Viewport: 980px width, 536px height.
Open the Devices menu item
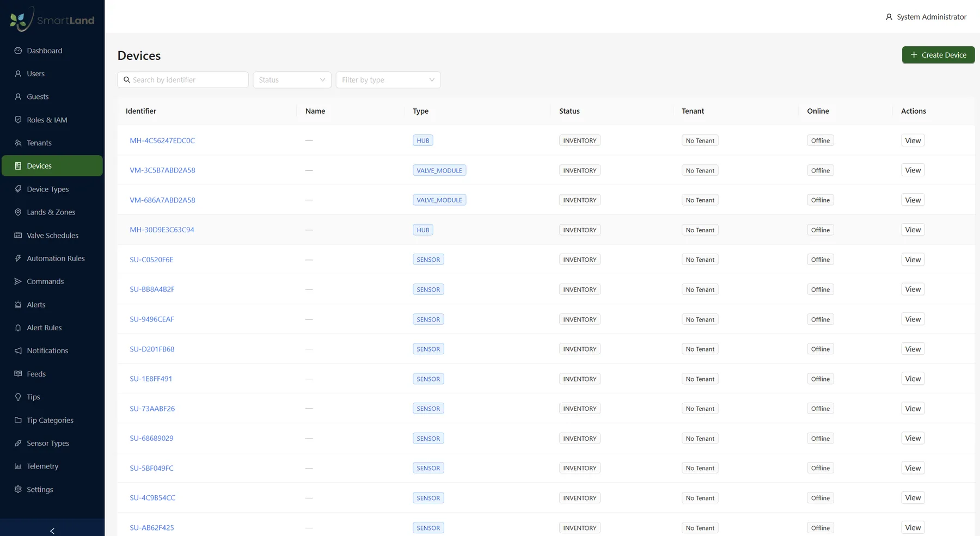point(52,166)
